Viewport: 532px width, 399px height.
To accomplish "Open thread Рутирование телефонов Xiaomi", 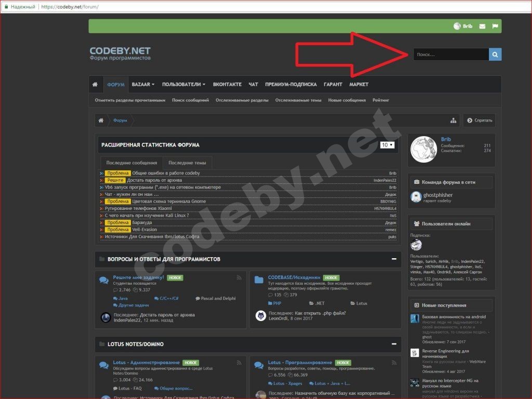I will pyautogui.click(x=138, y=208).
